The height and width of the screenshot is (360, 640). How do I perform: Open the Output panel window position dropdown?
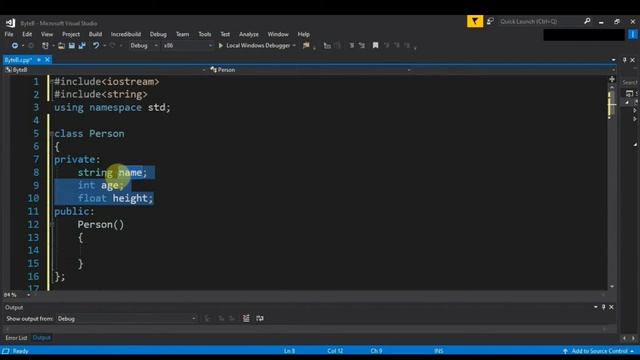coord(596,307)
